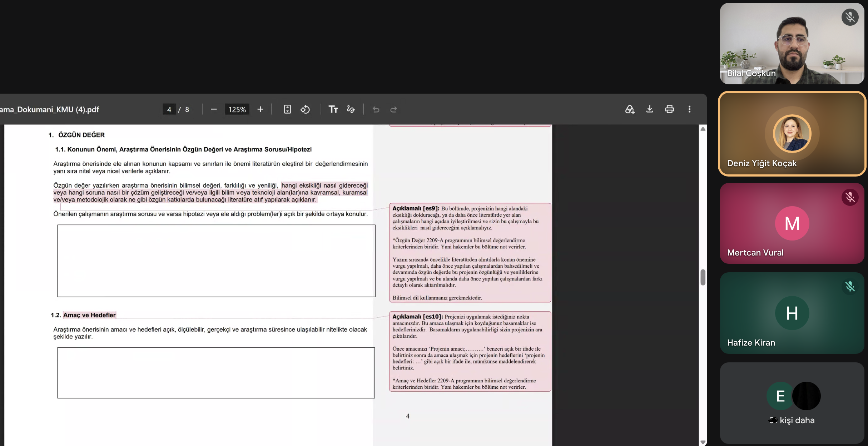
Task: Click the empty answer box under section 1.1
Action: tap(216, 261)
